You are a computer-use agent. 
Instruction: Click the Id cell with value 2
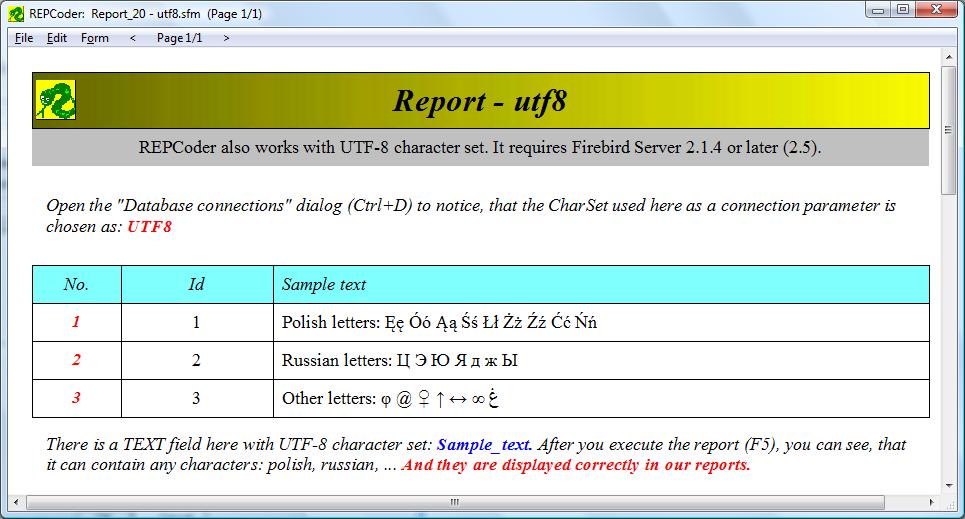click(x=197, y=360)
